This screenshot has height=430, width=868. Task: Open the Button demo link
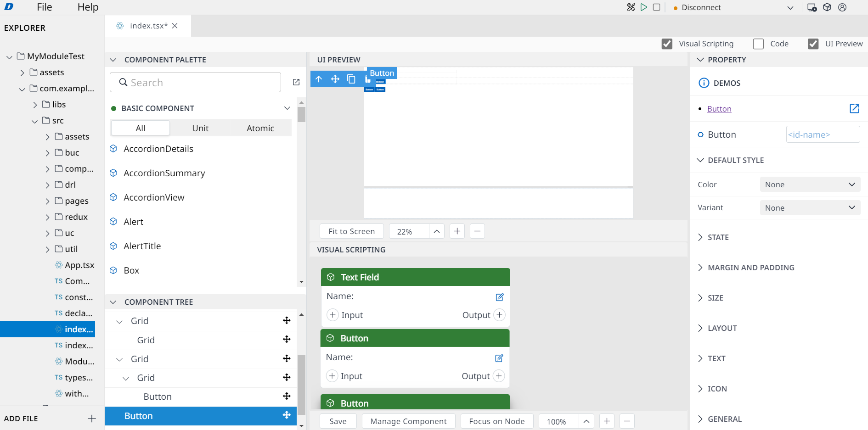[719, 109]
